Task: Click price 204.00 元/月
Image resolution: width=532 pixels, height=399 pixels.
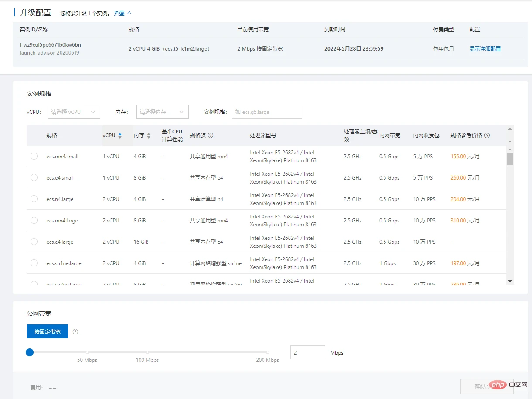Action: (465, 199)
